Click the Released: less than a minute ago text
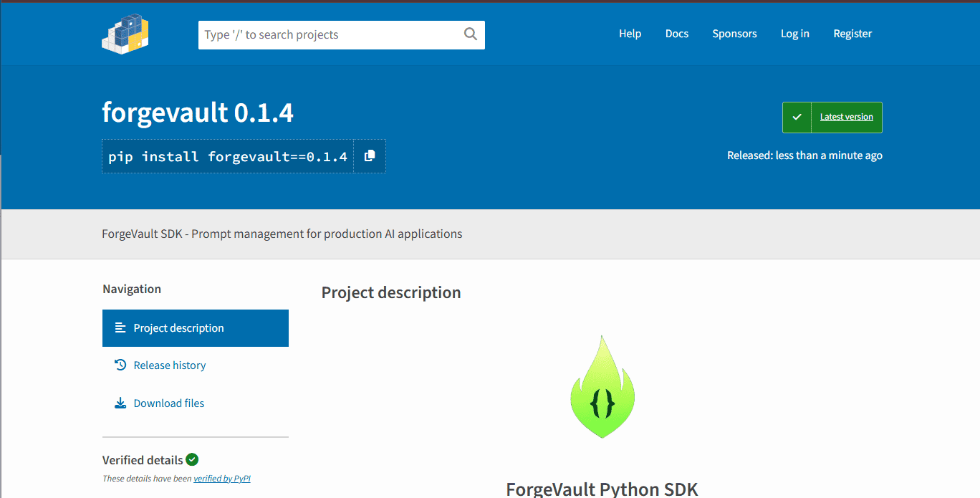 point(804,155)
